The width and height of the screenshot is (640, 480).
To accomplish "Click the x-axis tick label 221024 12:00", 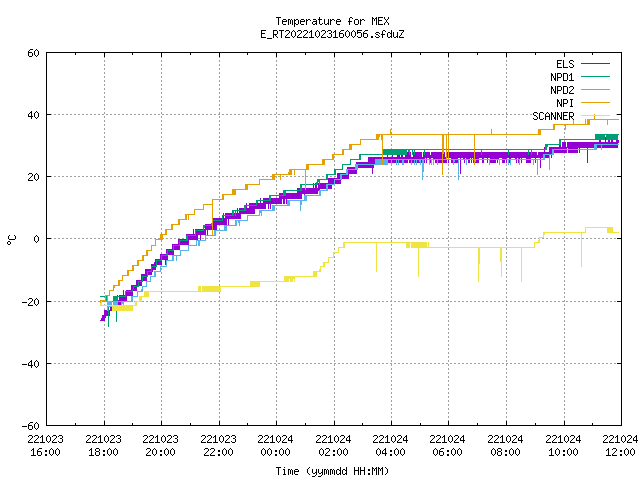I will click(620, 446).
